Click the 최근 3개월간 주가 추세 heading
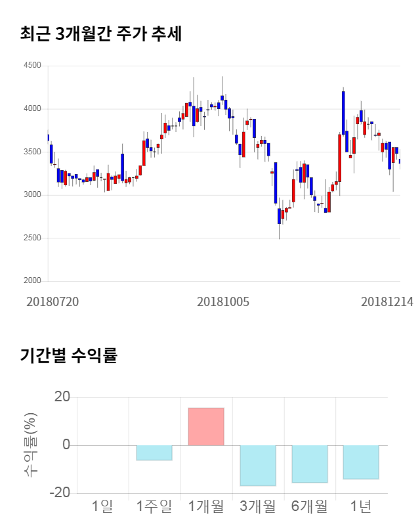 click(101, 33)
